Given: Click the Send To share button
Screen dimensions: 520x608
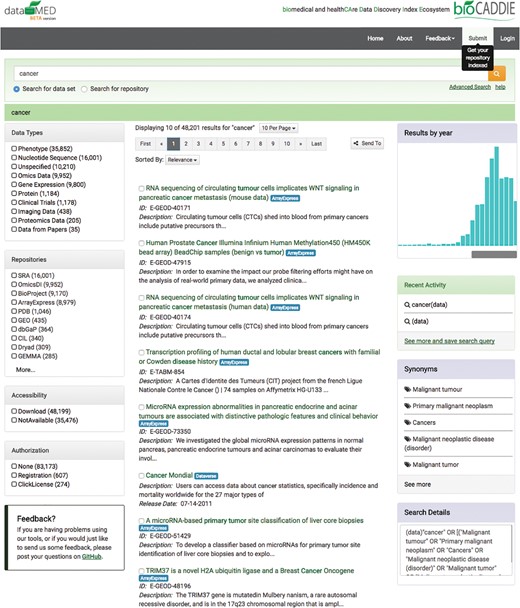Looking at the screenshot, I should point(367,143).
